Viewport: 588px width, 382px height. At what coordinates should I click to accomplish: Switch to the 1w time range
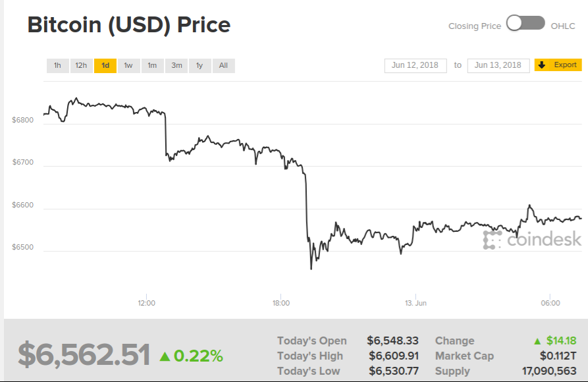pyautogui.click(x=128, y=65)
